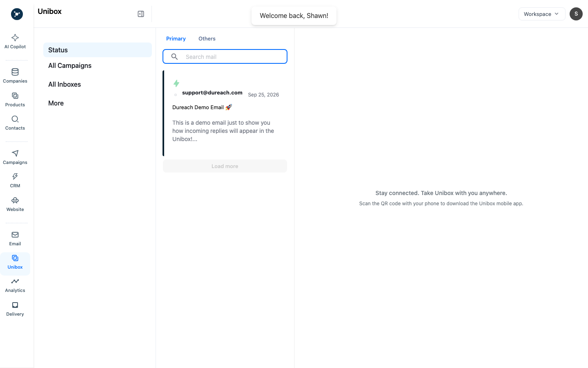Click the "Stay connected" heading text
The image size is (588, 368).
pyautogui.click(x=441, y=193)
